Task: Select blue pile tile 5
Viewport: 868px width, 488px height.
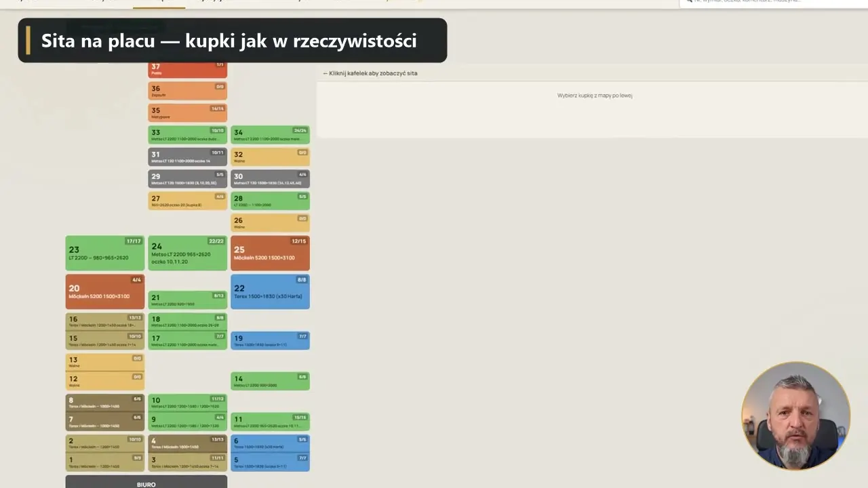Action: coord(270,462)
